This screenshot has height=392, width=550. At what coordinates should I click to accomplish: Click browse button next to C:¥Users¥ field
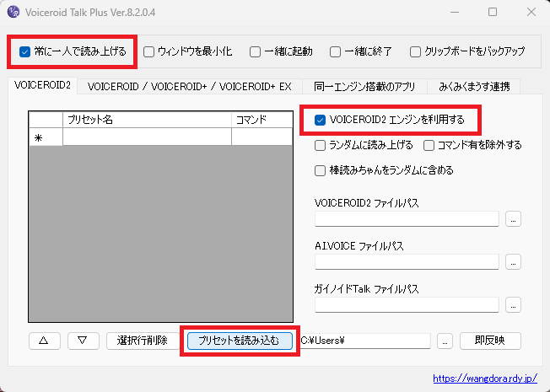click(445, 341)
